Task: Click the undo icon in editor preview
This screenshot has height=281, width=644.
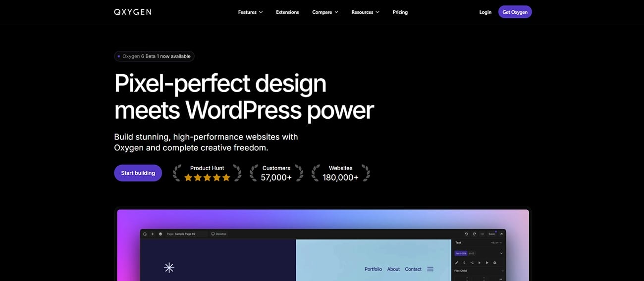Action: (466, 234)
